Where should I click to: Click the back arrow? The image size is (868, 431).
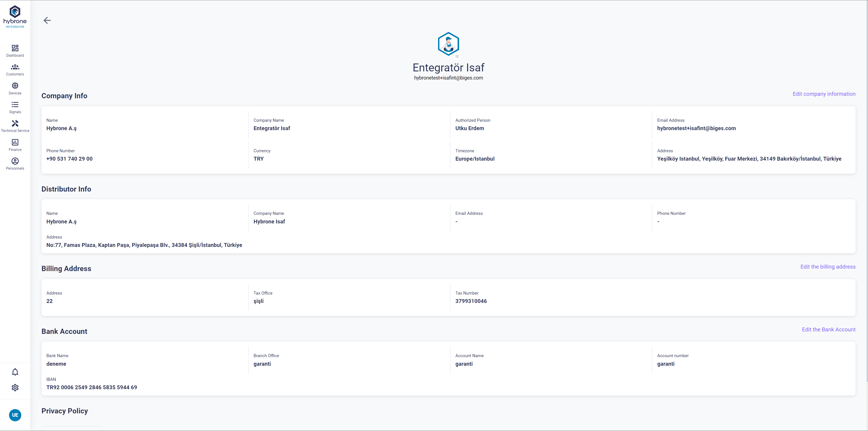click(47, 21)
